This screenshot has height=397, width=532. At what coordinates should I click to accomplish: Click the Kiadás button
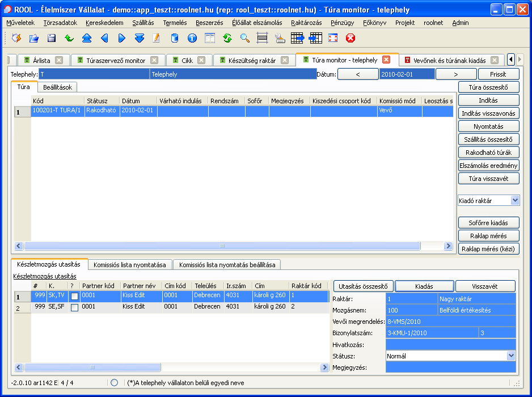[424, 286]
